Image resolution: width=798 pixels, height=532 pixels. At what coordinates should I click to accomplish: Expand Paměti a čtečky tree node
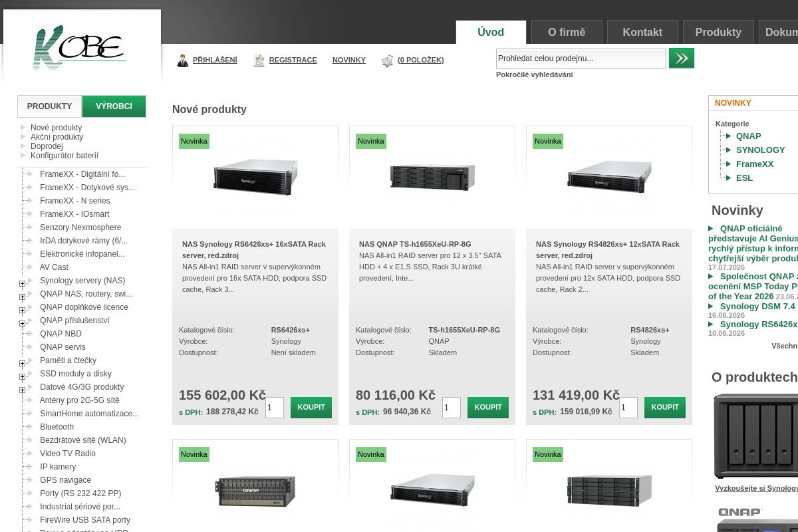[x=22, y=364]
